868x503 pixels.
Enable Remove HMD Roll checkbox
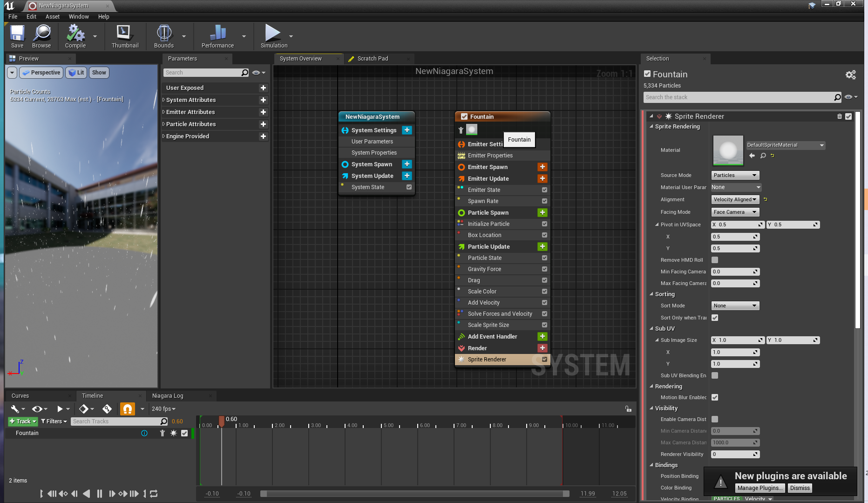click(x=715, y=260)
